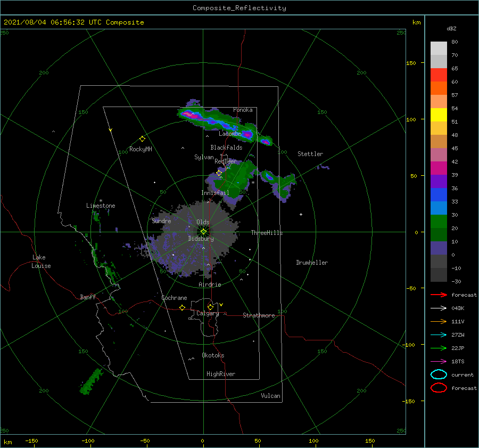This screenshot has height=448, width=479.
Task: Click the ThreeHills town label
Action: (x=267, y=233)
